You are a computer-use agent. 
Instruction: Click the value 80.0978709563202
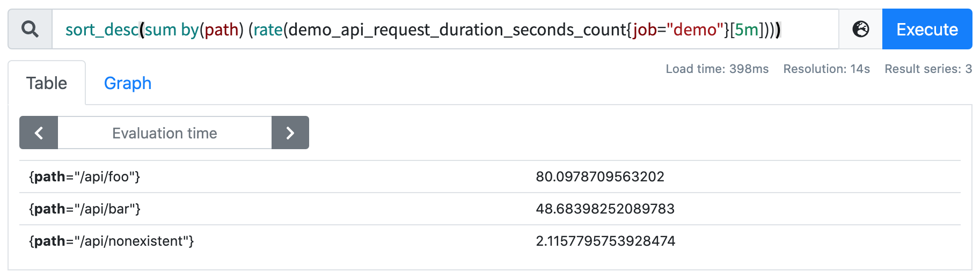pyautogui.click(x=600, y=177)
